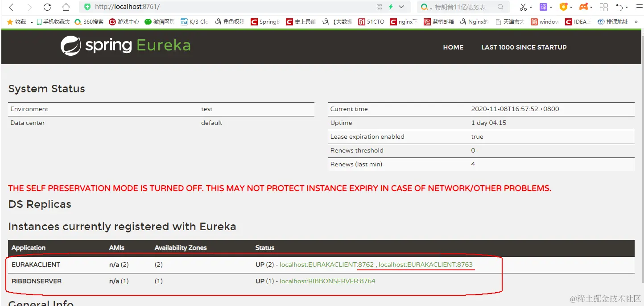This screenshot has width=644, height=306.
Task: Open the 排课地址 bookmark
Action: tap(613, 21)
